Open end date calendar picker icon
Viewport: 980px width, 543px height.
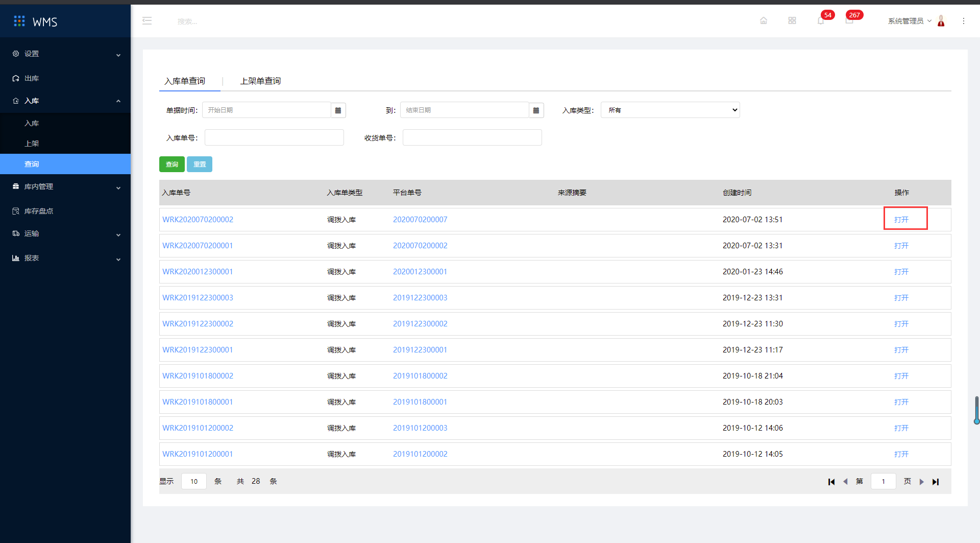click(536, 110)
